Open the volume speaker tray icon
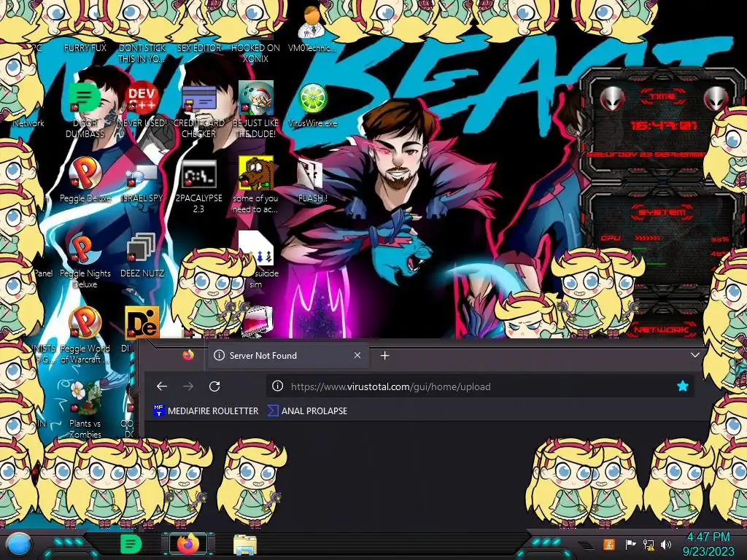This screenshot has width=747, height=560. pos(667,544)
